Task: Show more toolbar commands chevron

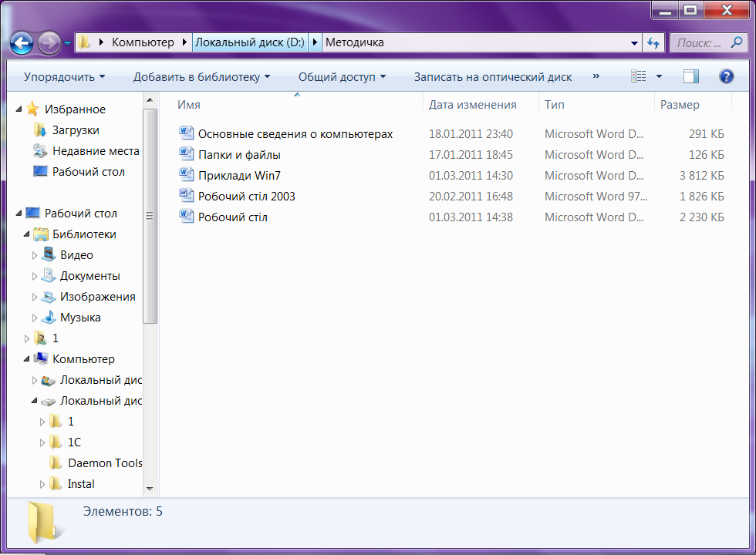Action: [x=596, y=76]
